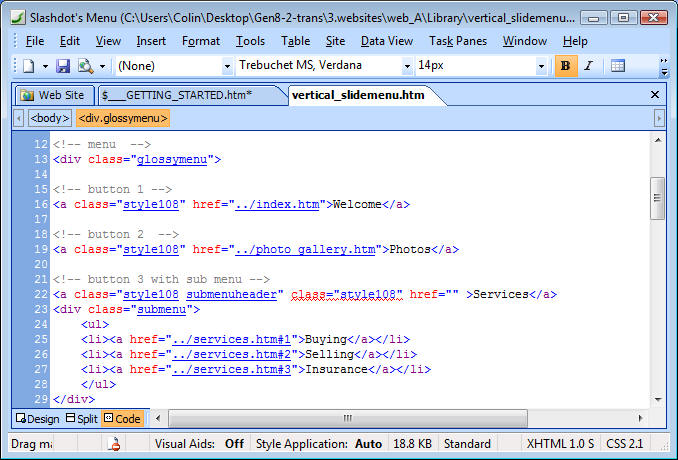Switch to Split view
Screen dimensions: 678x460
[x=82, y=419]
